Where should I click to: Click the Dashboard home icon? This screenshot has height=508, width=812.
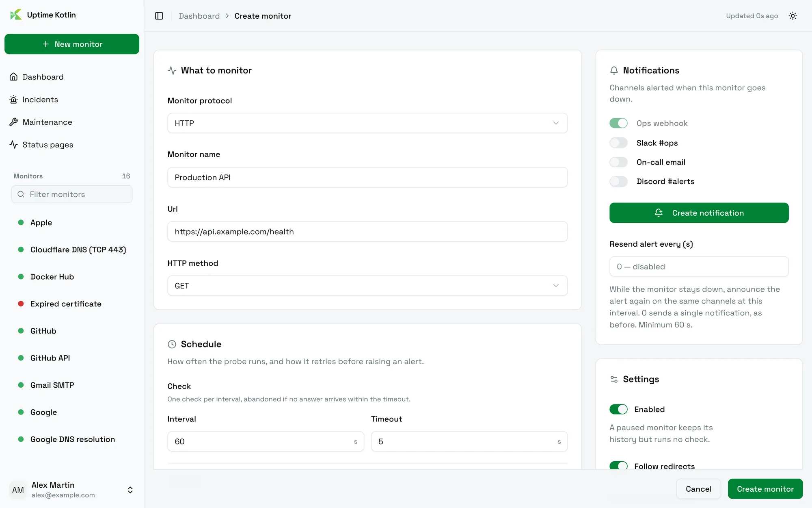14,77
